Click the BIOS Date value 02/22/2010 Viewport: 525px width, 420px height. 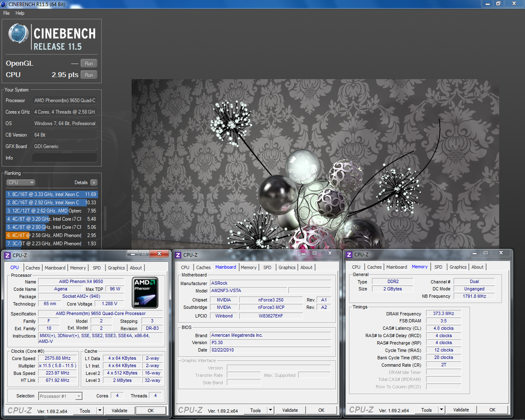click(x=271, y=350)
